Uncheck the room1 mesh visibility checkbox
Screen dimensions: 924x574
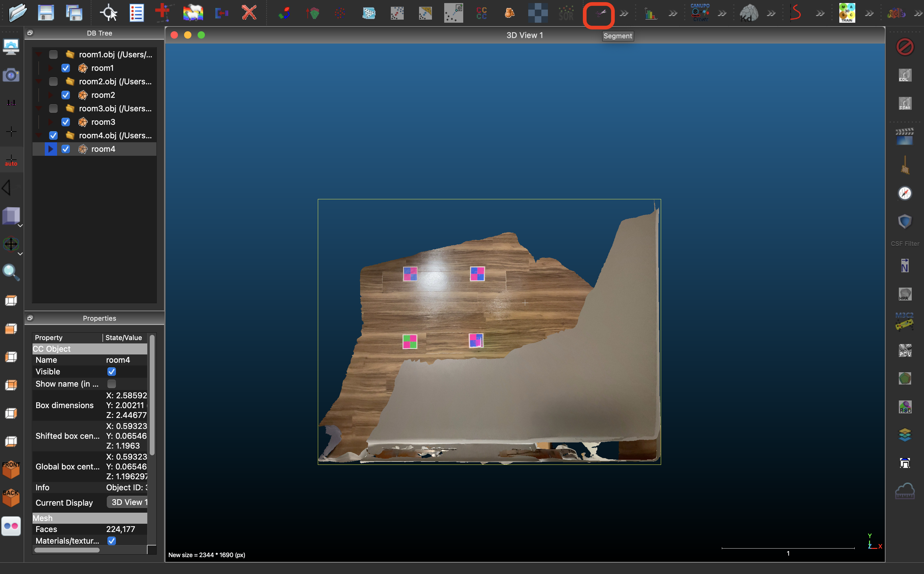click(x=66, y=68)
